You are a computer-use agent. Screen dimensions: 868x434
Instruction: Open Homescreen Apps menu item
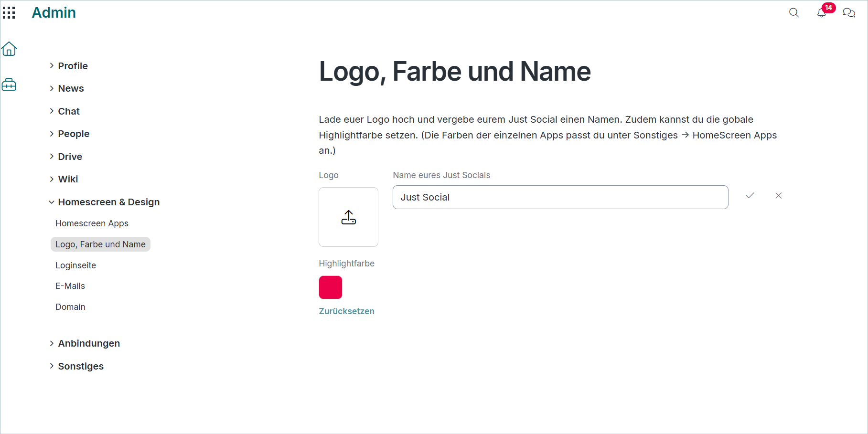point(92,223)
